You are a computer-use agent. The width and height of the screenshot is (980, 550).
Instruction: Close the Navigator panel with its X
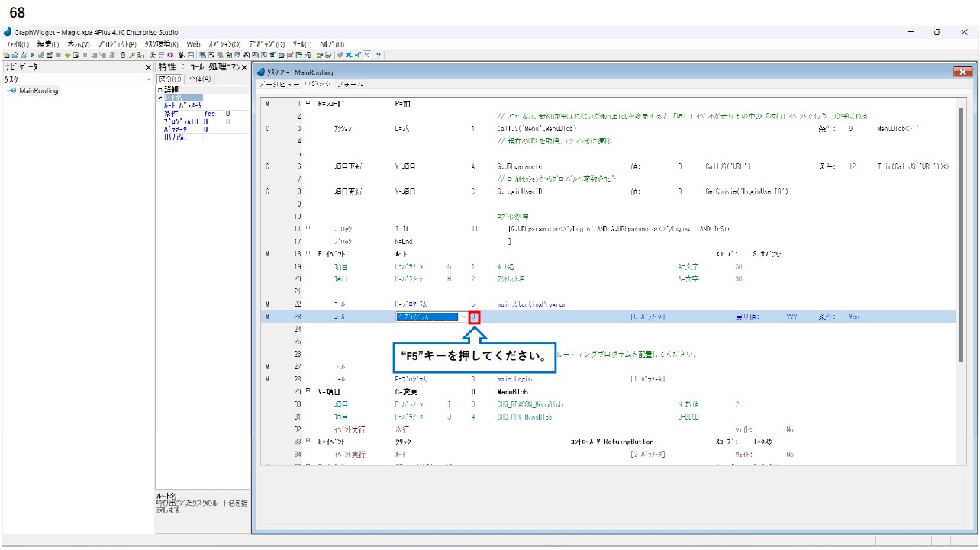[x=148, y=67]
